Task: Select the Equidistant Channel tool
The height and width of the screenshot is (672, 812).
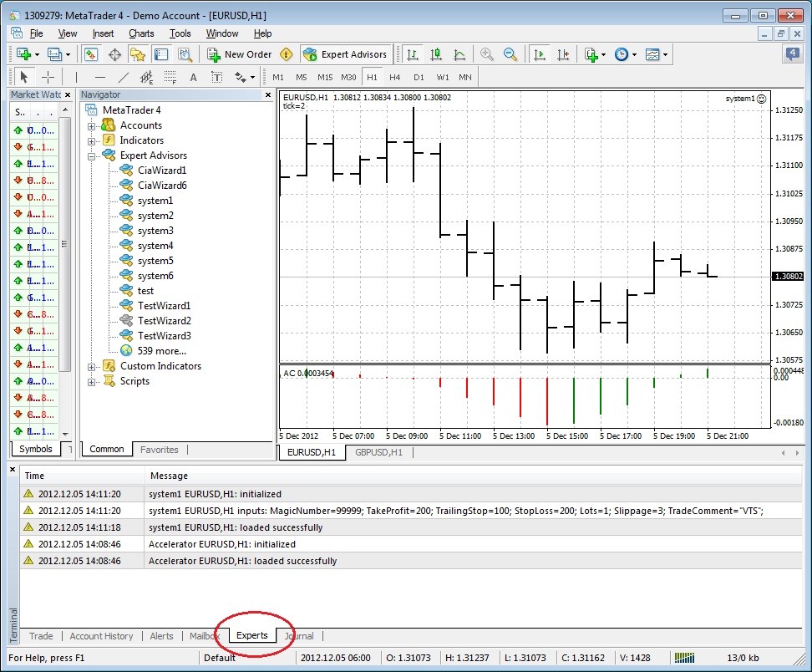Action: click(146, 77)
